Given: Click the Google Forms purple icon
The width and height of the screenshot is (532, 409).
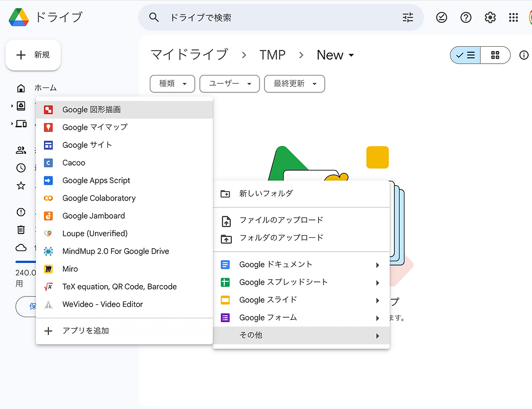Looking at the screenshot, I should [x=225, y=318].
